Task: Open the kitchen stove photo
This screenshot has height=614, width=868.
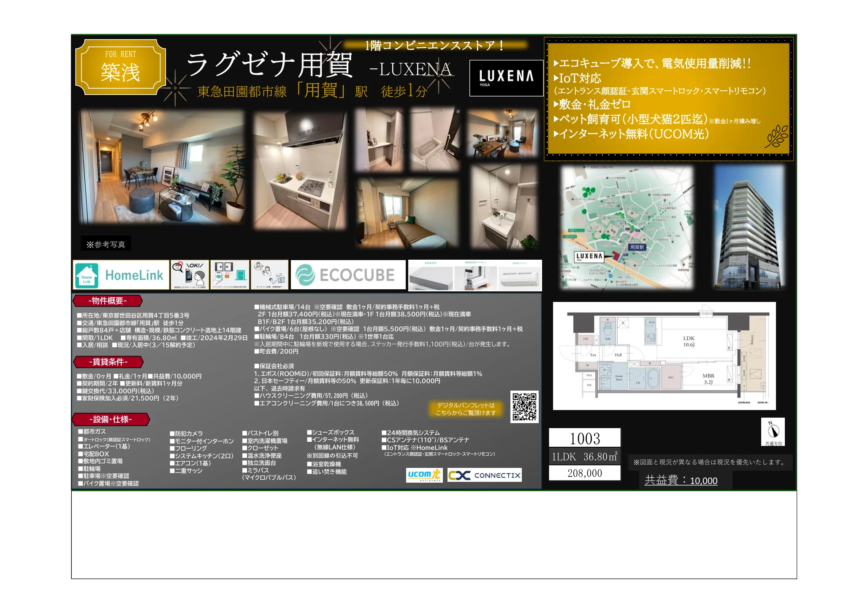Action: point(300,170)
